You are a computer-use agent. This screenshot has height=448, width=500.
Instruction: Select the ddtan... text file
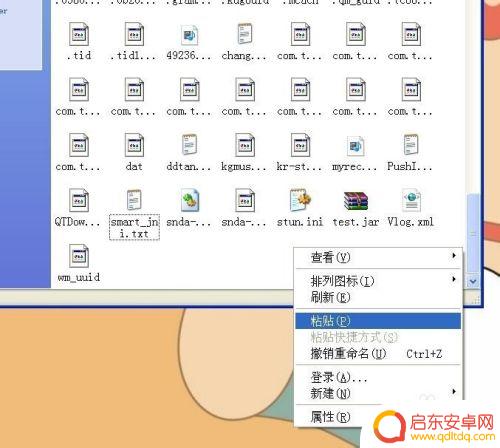(x=189, y=145)
